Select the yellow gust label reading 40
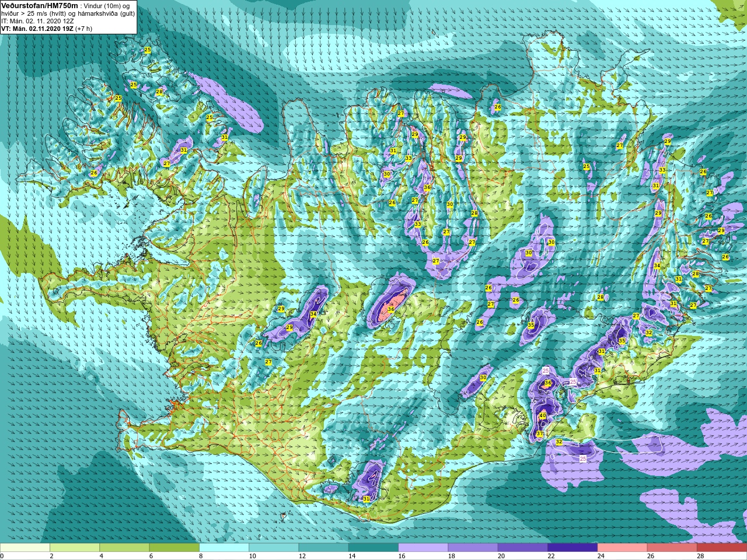The image size is (747, 560). pos(542,415)
